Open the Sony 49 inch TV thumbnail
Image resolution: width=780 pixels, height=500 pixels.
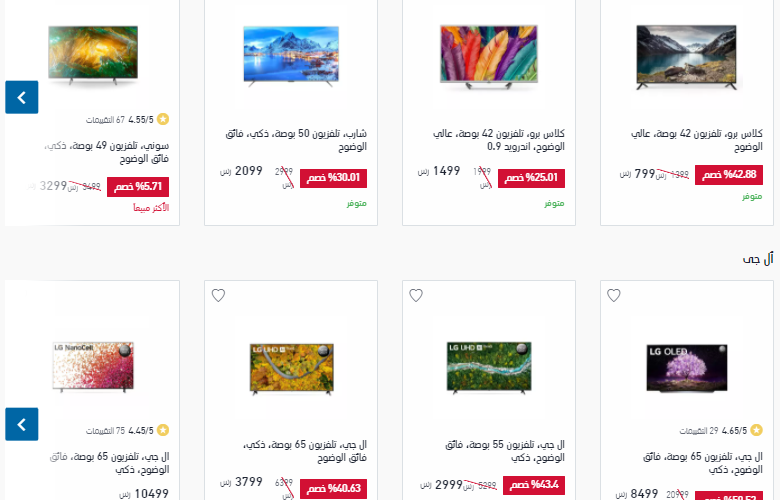(x=93, y=55)
